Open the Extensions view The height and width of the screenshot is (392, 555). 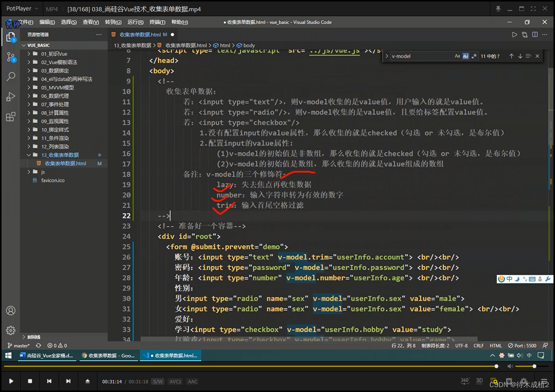(11, 117)
